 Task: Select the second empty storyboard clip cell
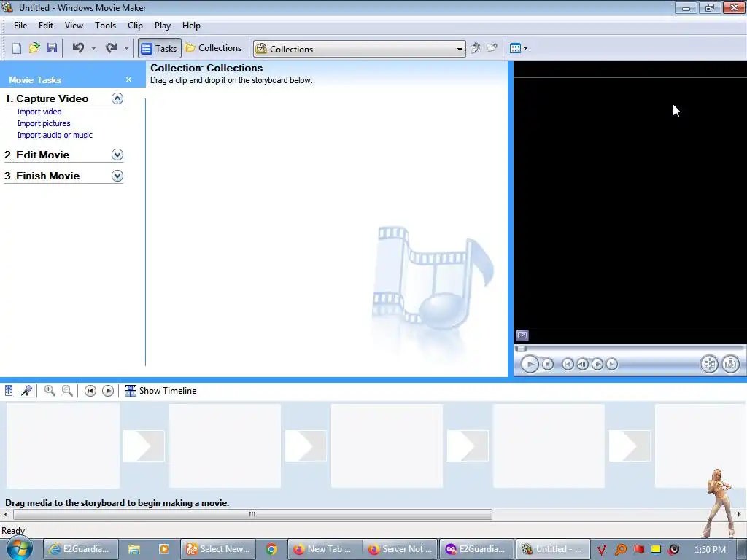pyautogui.click(x=225, y=446)
